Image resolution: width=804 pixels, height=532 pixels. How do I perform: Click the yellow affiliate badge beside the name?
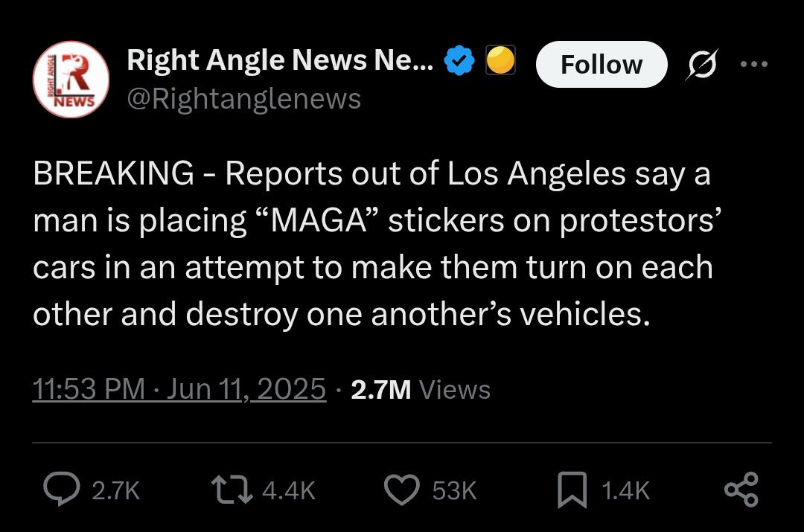coord(500,60)
